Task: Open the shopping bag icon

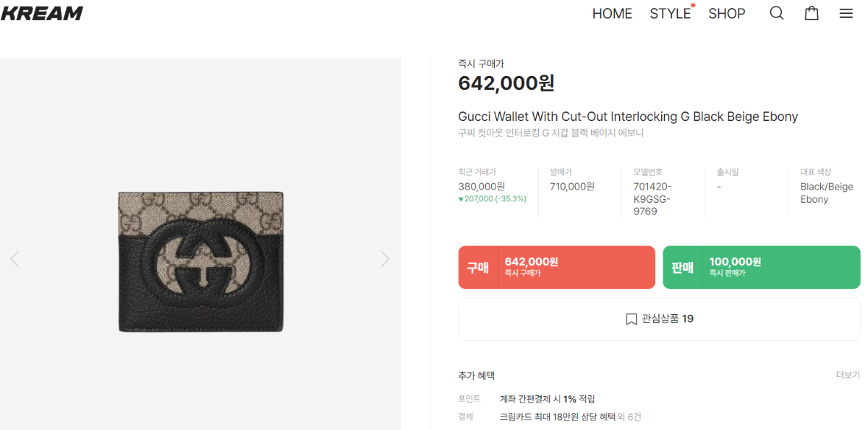Action: [812, 14]
